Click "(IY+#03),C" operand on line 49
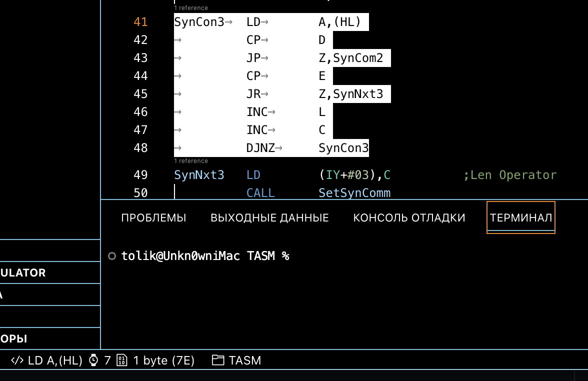 point(355,175)
